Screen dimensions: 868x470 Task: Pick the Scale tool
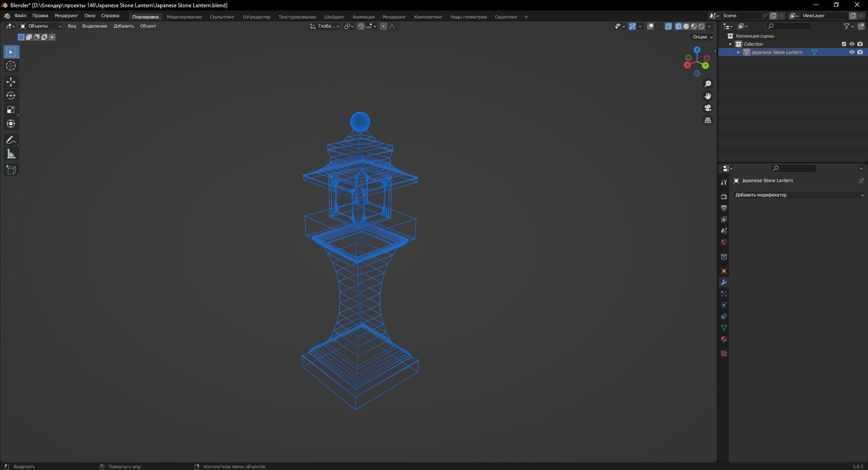point(11,110)
